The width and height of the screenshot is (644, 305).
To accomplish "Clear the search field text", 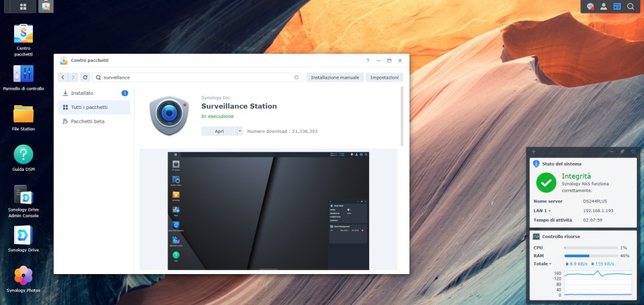I will click(x=296, y=77).
